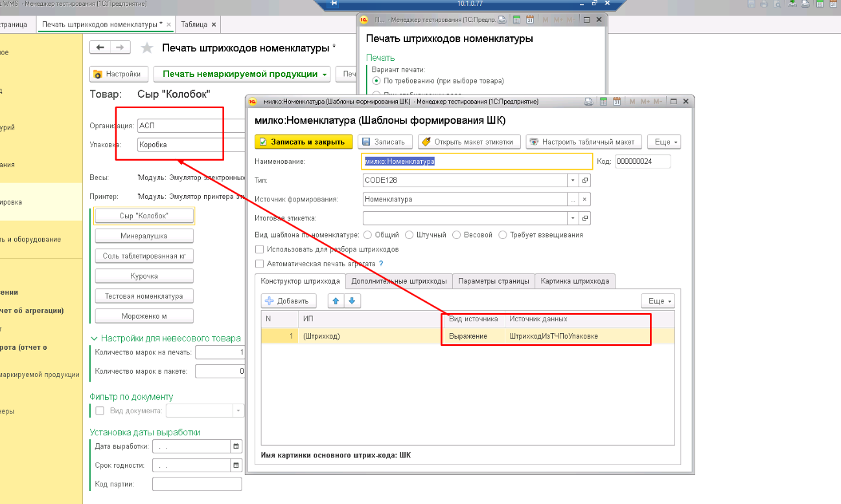This screenshot has height=504, width=841.
Task: Click calculator icon in main top-right toolbar
Action: [x=820, y=4]
